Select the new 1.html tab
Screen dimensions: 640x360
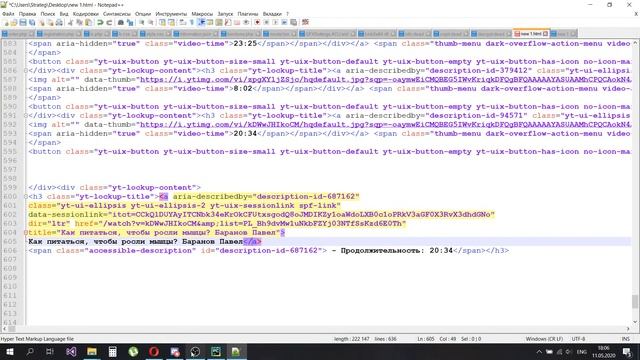tap(530, 33)
